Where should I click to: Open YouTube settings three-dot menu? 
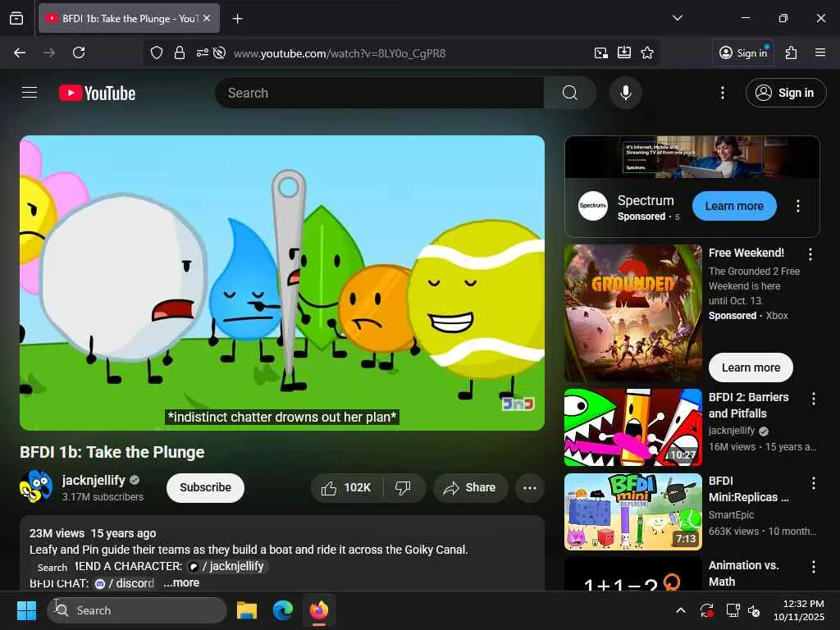click(x=722, y=93)
